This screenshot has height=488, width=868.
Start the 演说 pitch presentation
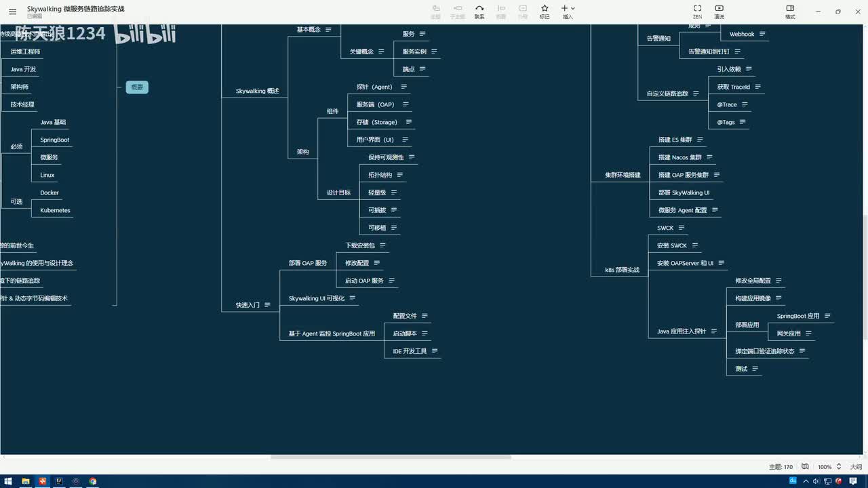pos(719,12)
